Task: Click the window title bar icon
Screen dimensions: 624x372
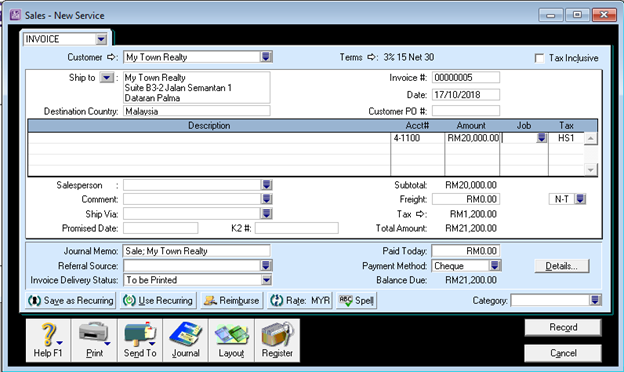Action: pos(15,15)
